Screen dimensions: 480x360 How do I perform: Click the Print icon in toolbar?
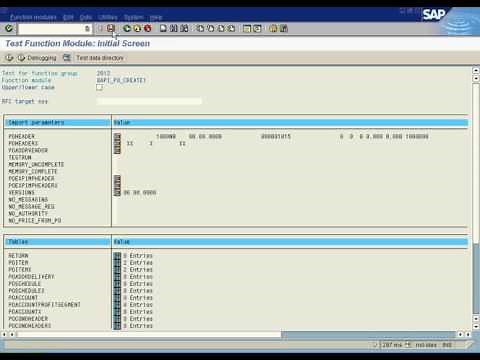click(x=163, y=28)
